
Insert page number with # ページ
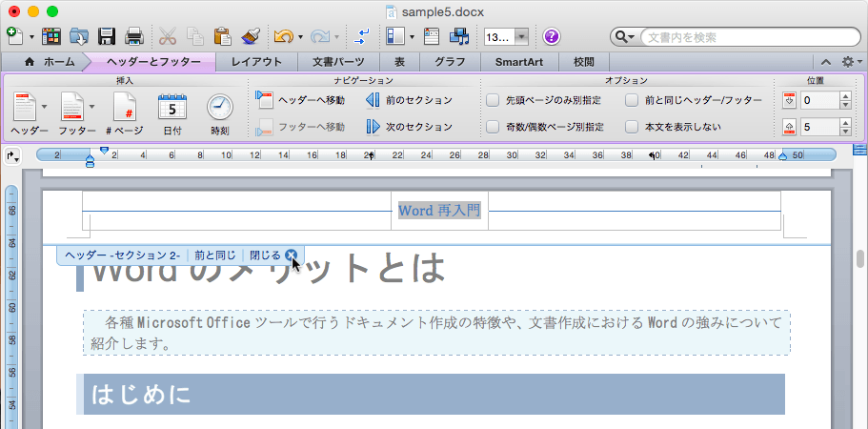pyautogui.click(x=125, y=114)
